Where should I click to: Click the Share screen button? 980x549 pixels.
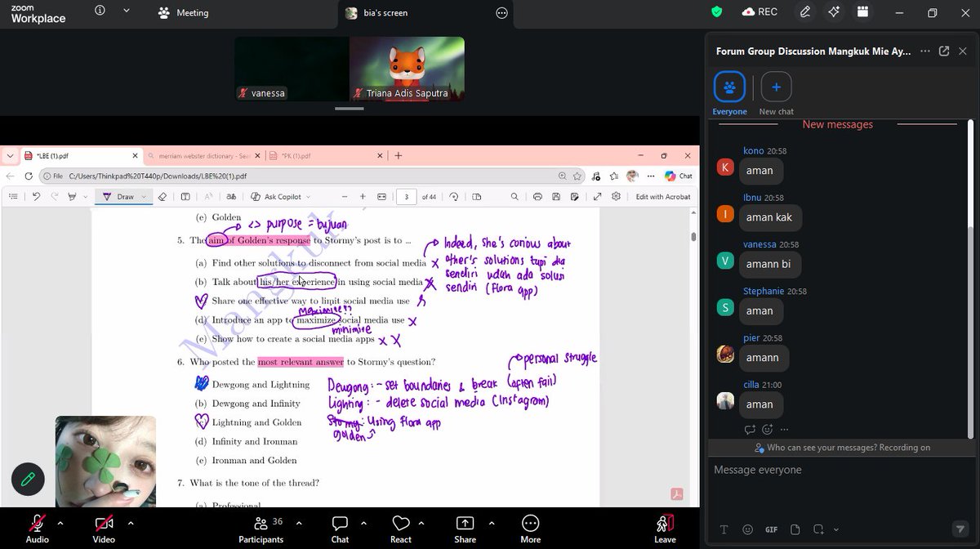[x=465, y=528]
